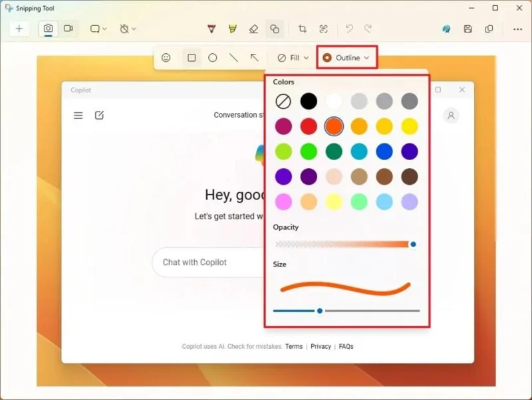The image size is (532, 400).
Task: Pick the tan color swatch
Action: [x=359, y=177]
